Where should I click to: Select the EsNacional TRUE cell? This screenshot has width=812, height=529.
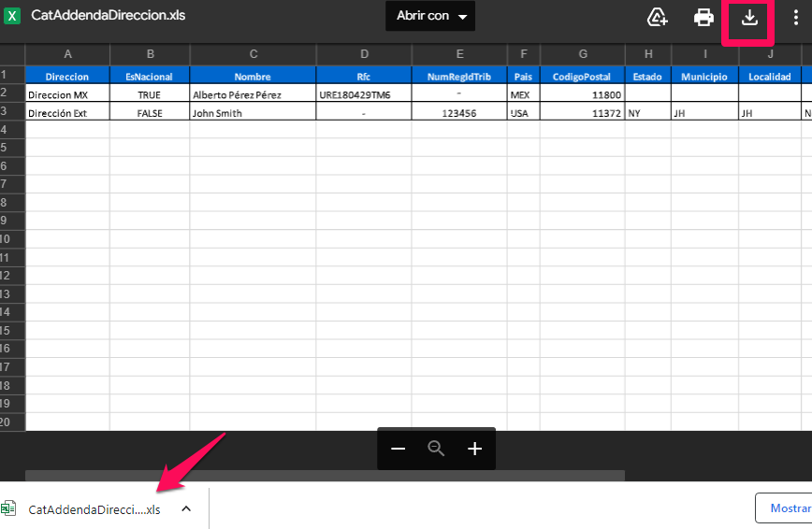pyautogui.click(x=150, y=94)
